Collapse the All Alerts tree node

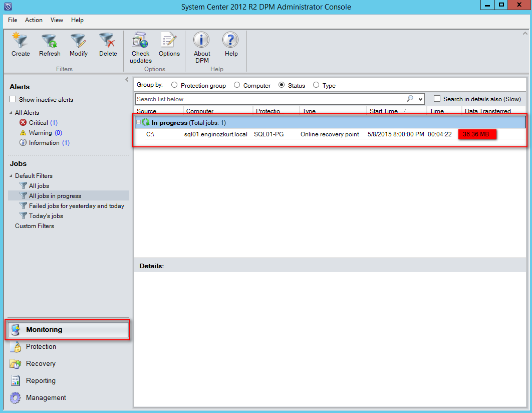[x=11, y=113]
